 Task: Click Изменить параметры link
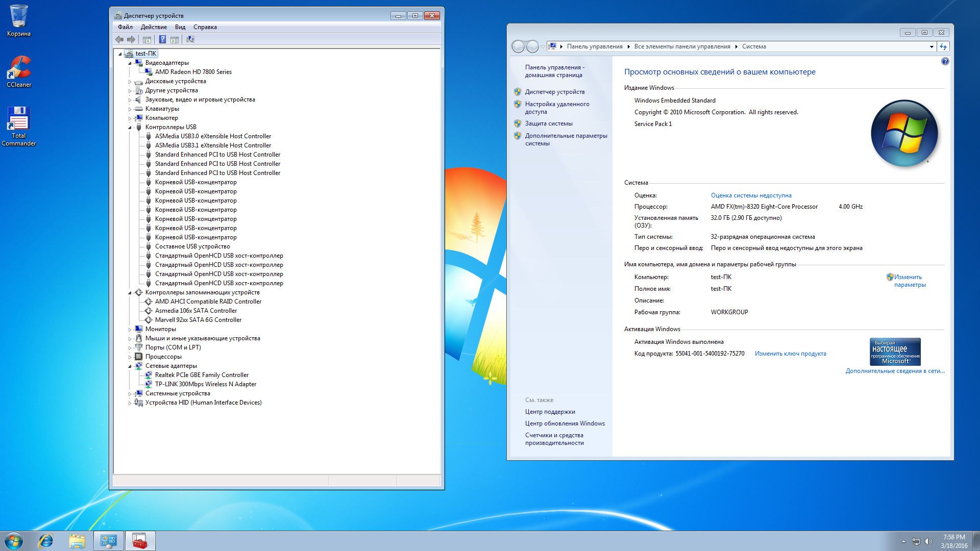coord(910,281)
